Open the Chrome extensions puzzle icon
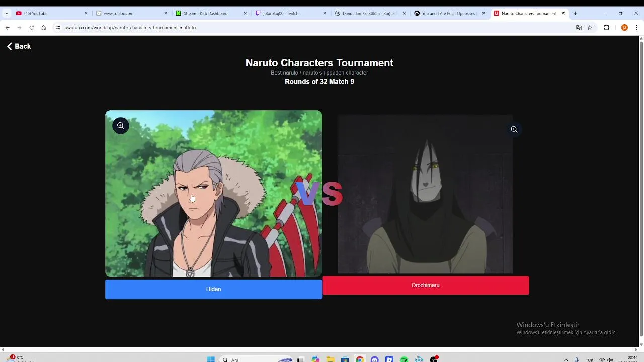 606,28
